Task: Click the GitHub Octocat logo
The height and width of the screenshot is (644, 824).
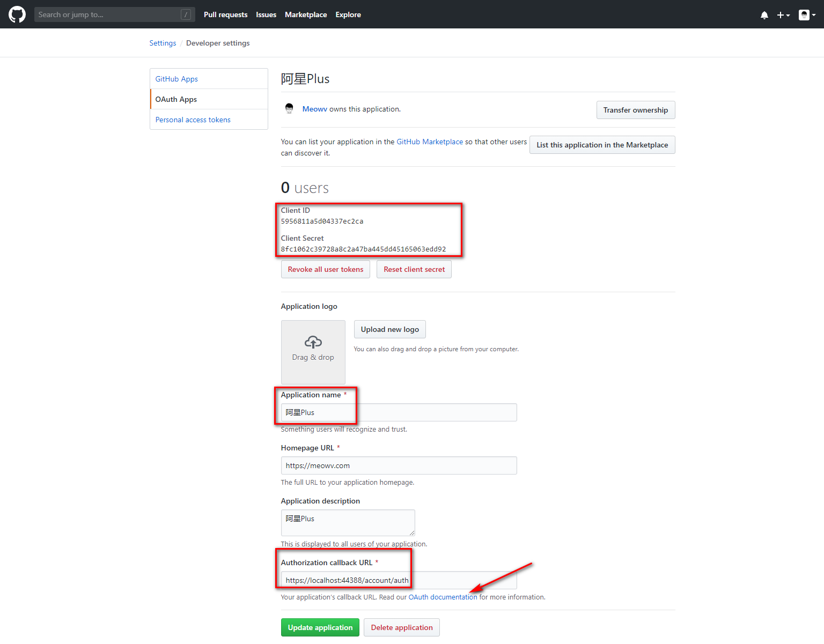Action: 17,14
